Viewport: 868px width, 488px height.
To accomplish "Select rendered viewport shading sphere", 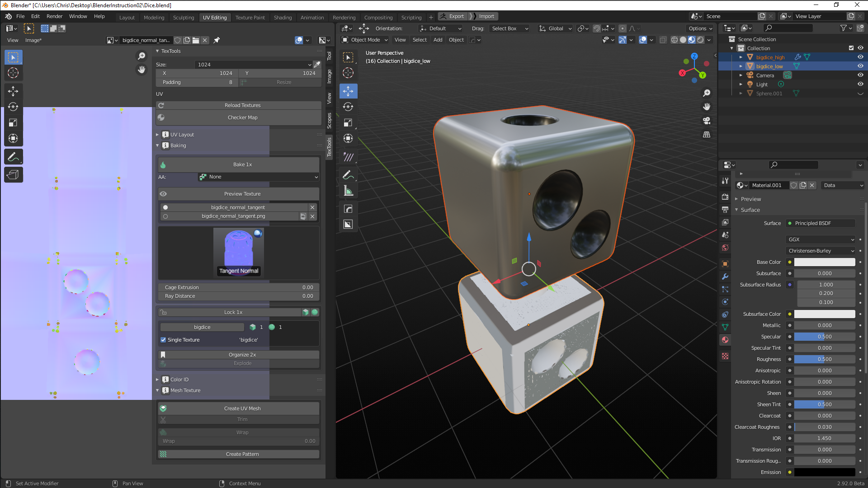I will (x=700, y=40).
